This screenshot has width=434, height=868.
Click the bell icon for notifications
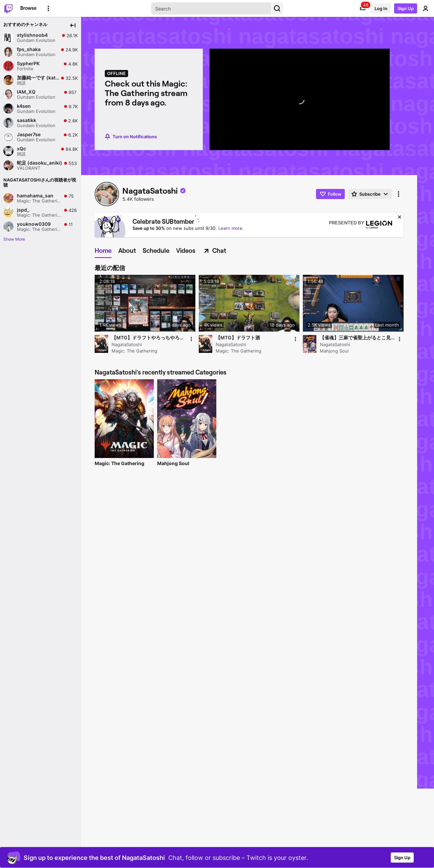(107, 137)
